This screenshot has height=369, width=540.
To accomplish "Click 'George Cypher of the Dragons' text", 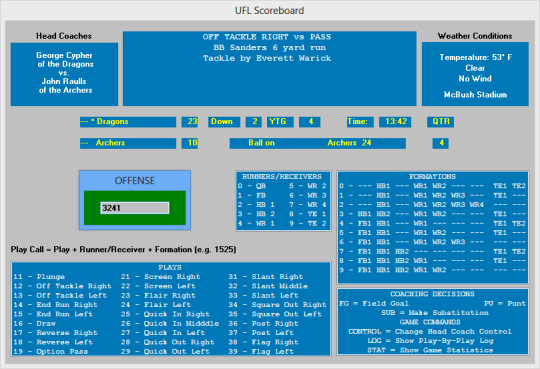I will pyautogui.click(x=65, y=60).
